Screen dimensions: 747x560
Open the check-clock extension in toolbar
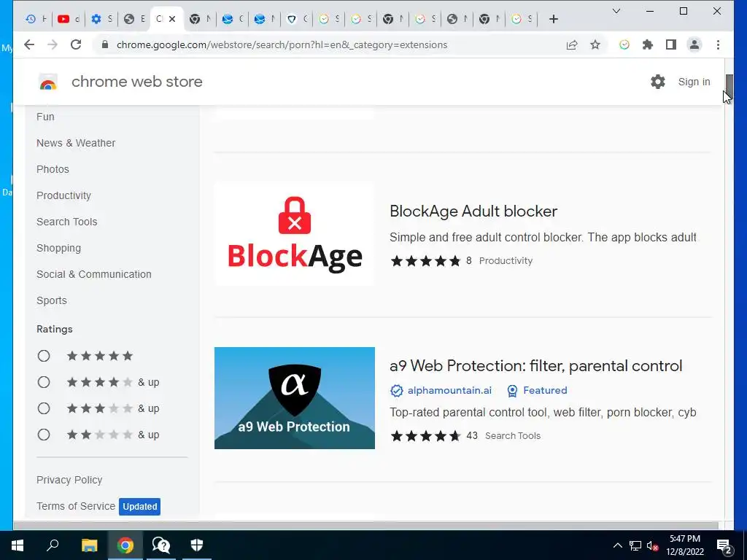pos(624,44)
